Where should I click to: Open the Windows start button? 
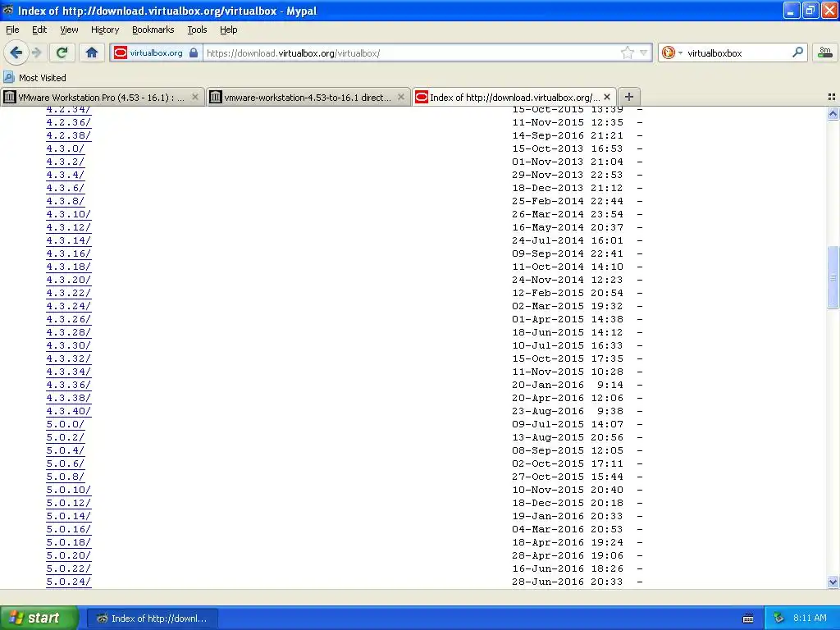pyautogui.click(x=39, y=619)
